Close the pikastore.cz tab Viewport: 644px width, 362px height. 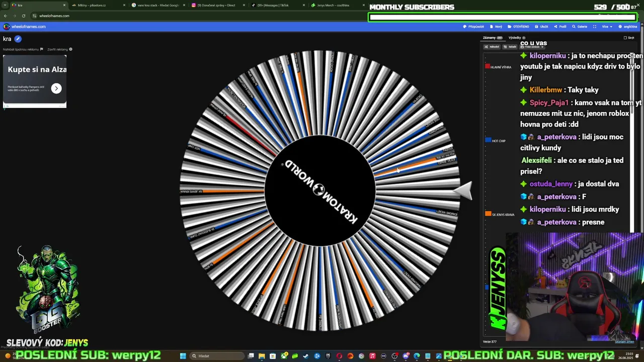click(124, 5)
